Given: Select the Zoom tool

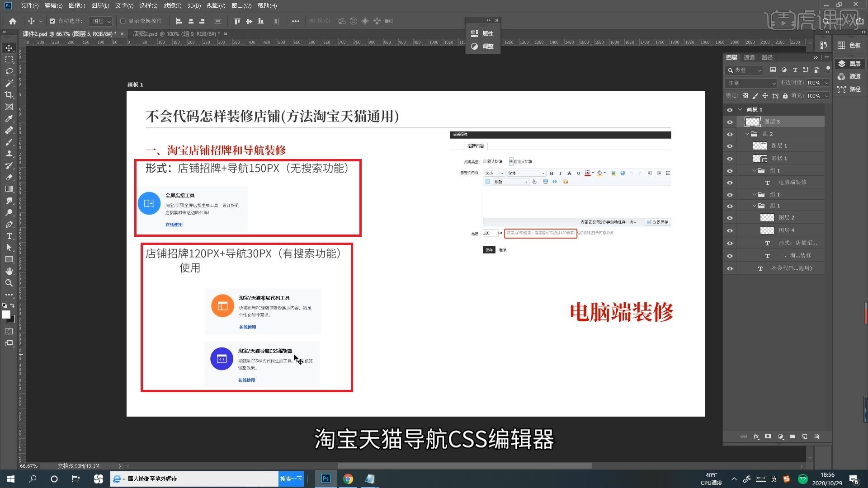Looking at the screenshot, I should [9, 283].
